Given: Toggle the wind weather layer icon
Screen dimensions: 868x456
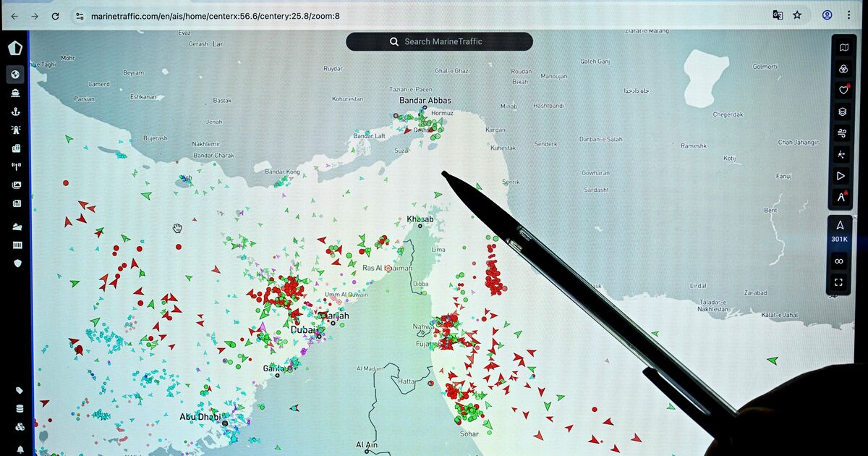Looking at the screenshot, I should coord(841,132).
